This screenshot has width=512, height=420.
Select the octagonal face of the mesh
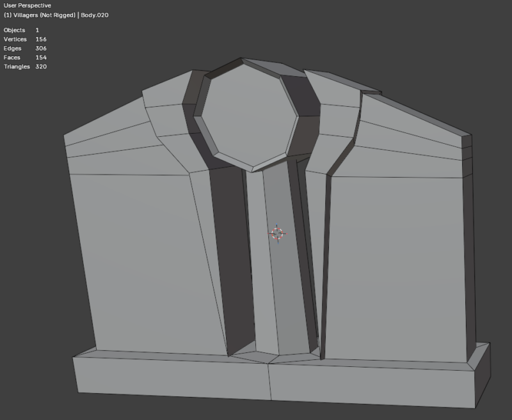(x=250, y=116)
